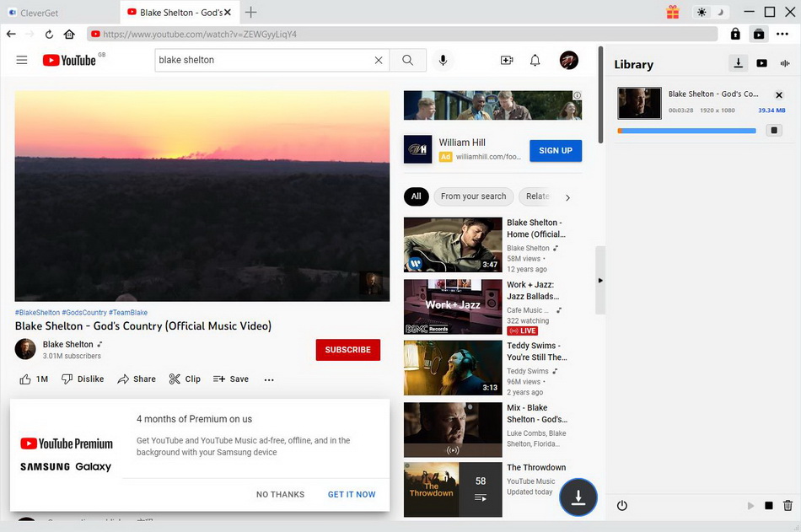Click SIGN UP on William Hill ad
The width and height of the screenshot is (801, 532).
pos(556,151)
